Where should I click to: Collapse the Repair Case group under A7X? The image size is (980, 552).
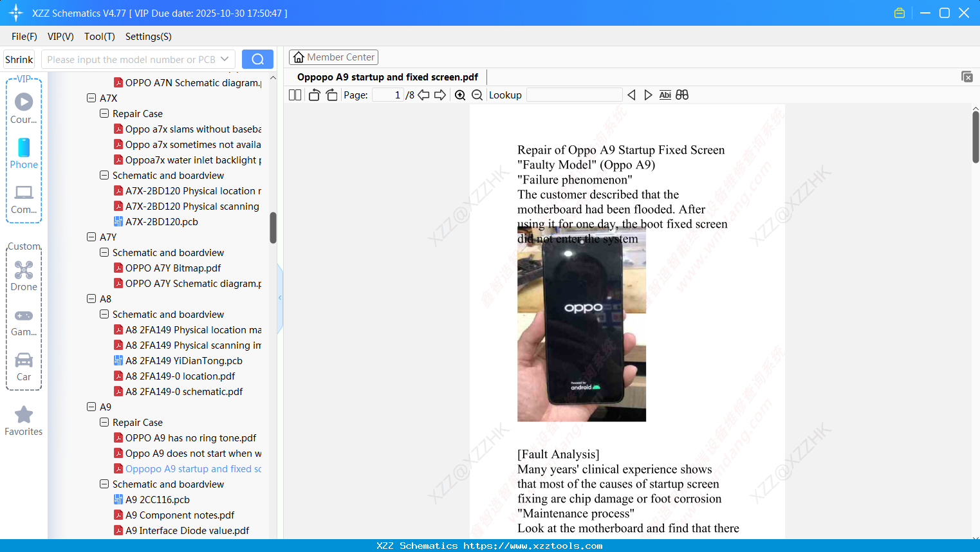104,113
